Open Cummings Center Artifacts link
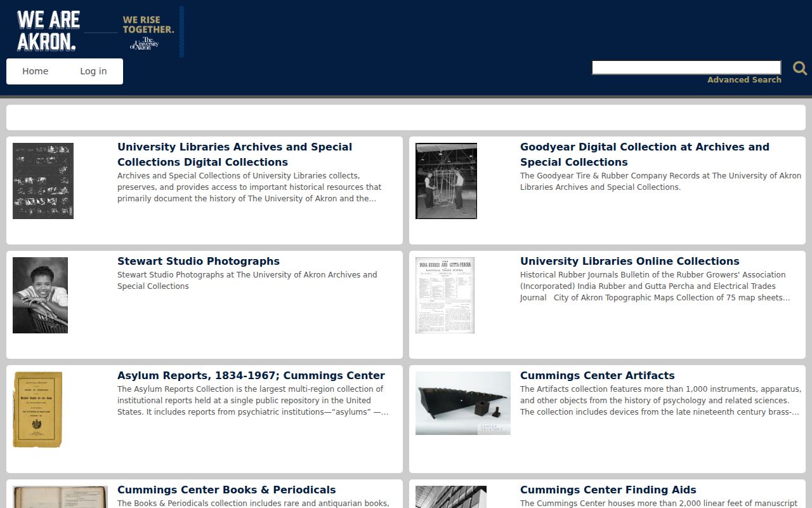The height and width of the screenshot is (508, 812). click(598, 375)
